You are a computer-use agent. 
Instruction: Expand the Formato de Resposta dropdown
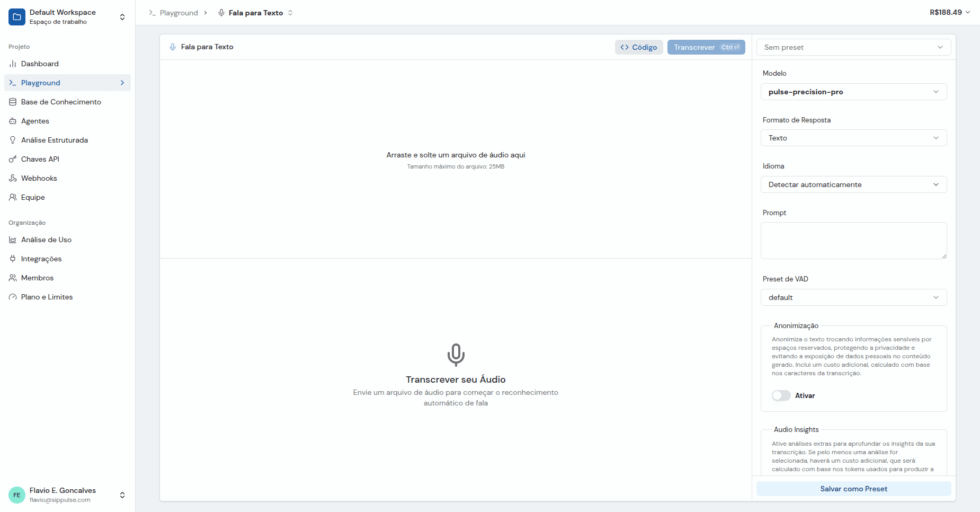click(x=853, y=138)
